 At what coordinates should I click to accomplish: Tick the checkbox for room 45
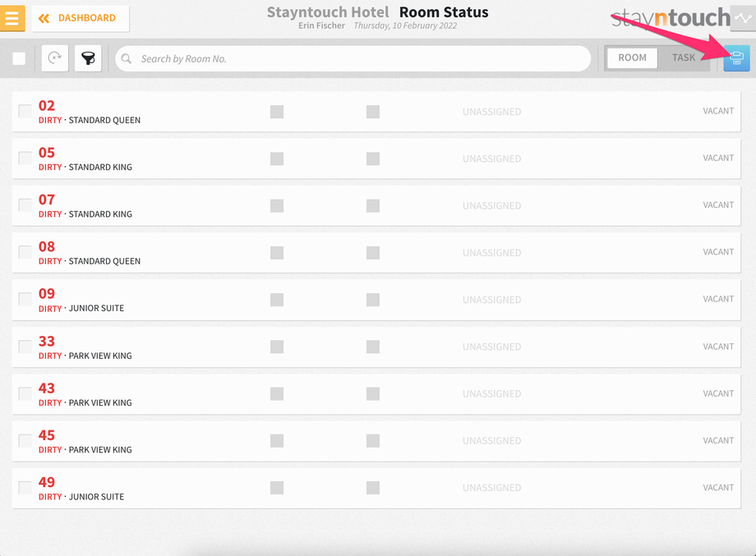[25, 440]
